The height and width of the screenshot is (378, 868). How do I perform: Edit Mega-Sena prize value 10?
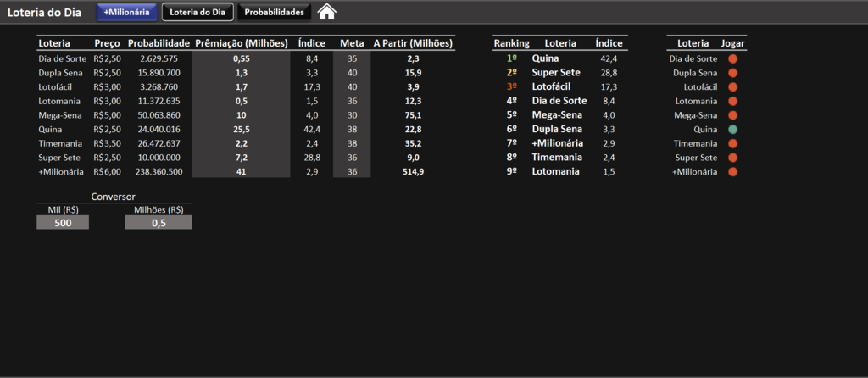click(x=241, y=115)
